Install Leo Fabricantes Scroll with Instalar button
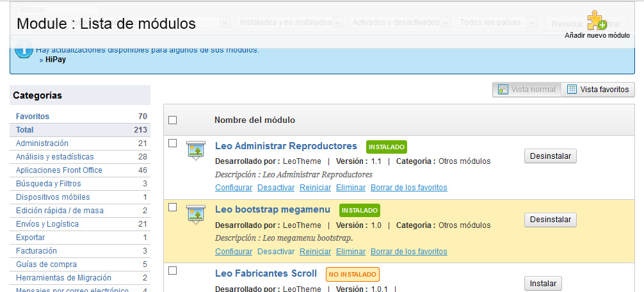Viewport: 644px width, 292px height. [x=543, y=284]
